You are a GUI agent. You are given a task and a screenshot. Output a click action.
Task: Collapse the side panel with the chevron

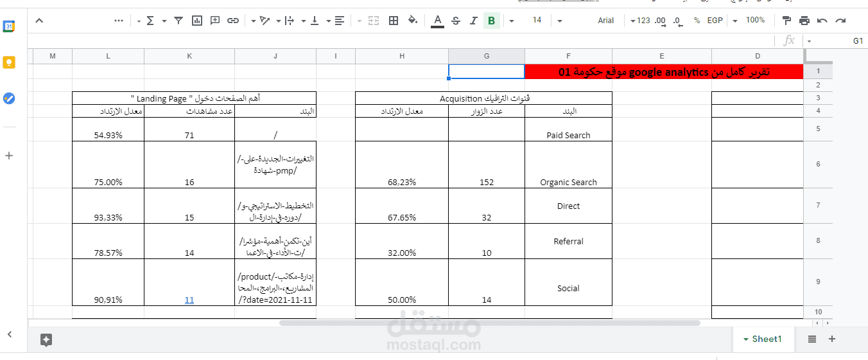point(9,334)
